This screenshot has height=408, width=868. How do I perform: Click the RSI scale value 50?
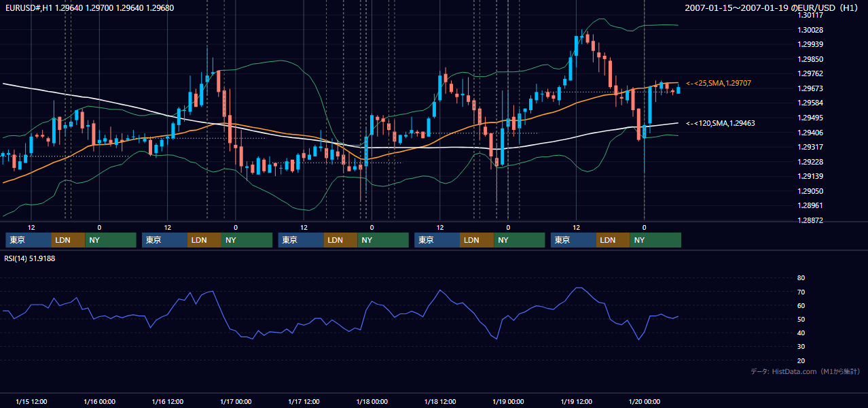tap(801, 320)
